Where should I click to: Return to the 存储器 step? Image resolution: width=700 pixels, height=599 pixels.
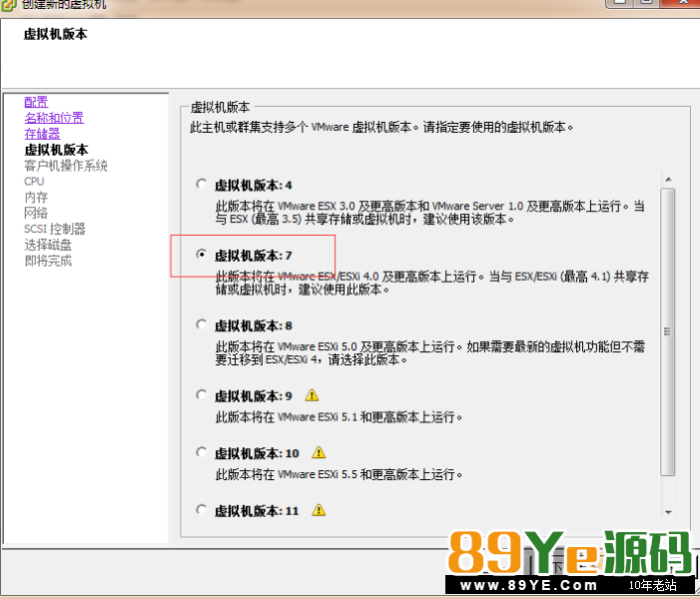tap(42, 134)
